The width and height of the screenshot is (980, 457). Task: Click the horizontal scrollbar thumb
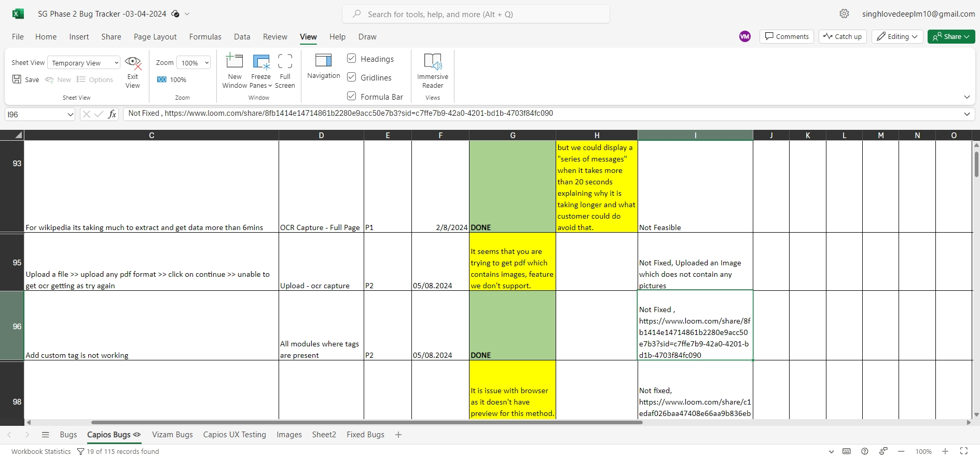coord(367,422)
